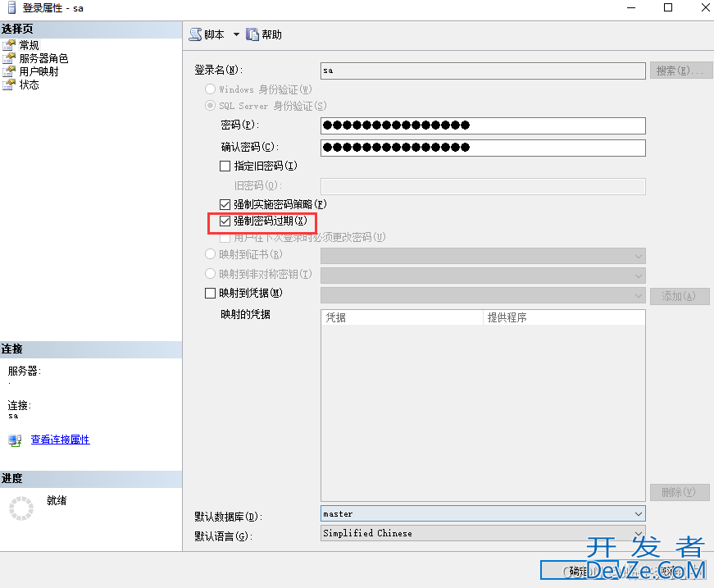Viewport: 714px width, 588px height.
Task: Click the 映射的凭据 label
Action: click(x=245, y=314)
